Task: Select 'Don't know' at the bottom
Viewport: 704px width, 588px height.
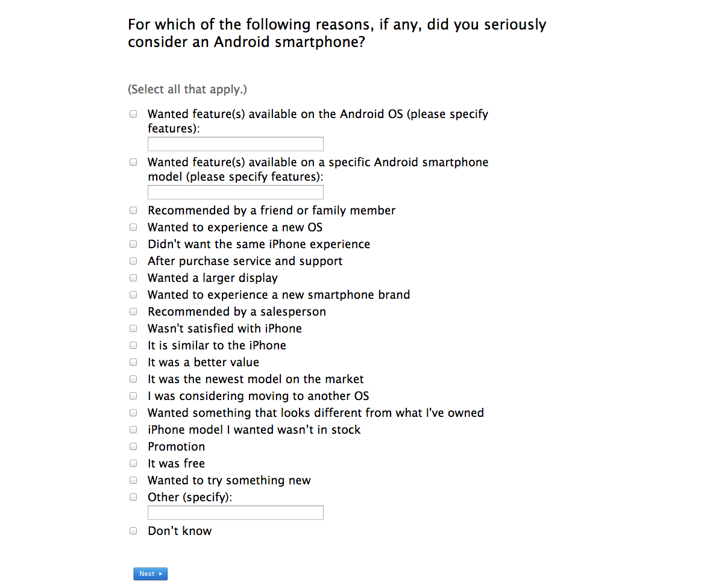Action: point(133,531)
